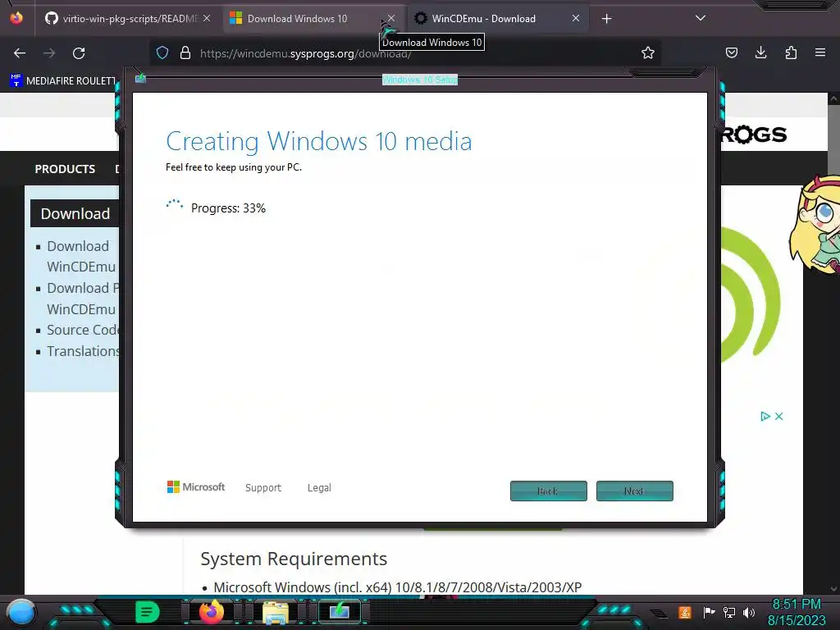This screenshot has height=630, width=840.
Task: Open the extensions puzzle icon
Action: (x=791, y=52)
